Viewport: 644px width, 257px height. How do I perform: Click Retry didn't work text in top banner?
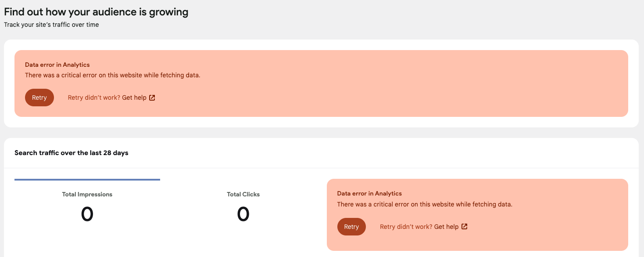pos(94,98)
